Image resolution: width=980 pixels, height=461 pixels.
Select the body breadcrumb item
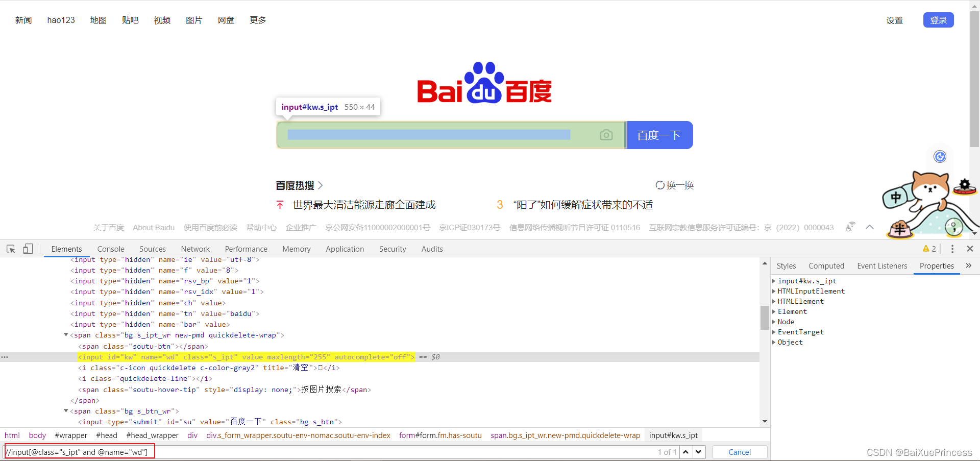pos(37,435)
